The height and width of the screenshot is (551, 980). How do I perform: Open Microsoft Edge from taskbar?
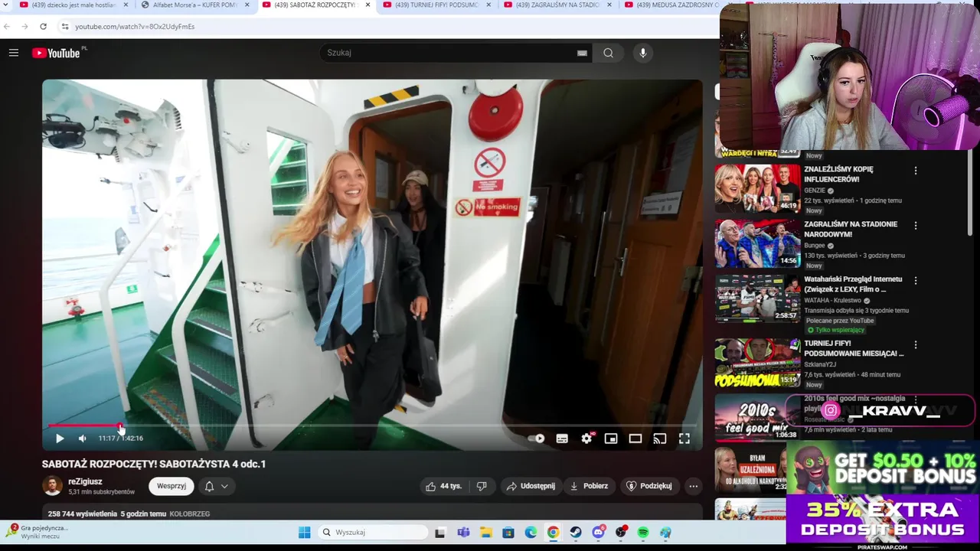tap(531, 532)
